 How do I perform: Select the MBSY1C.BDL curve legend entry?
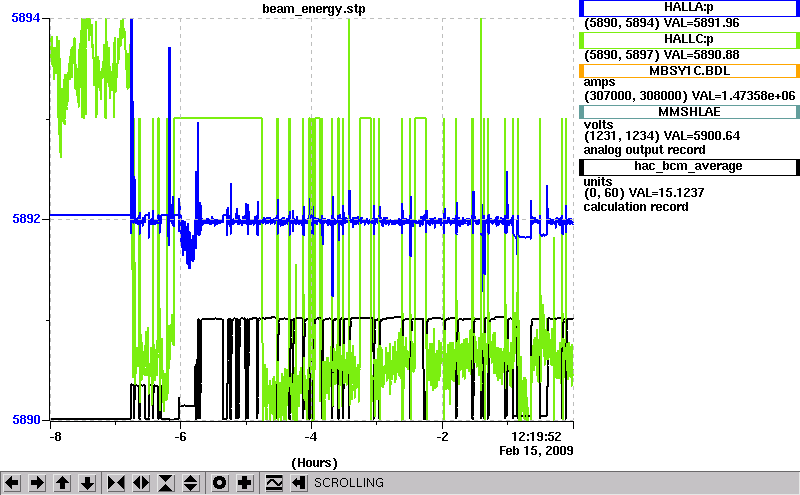pyautogui.click(x=689, y=70)
